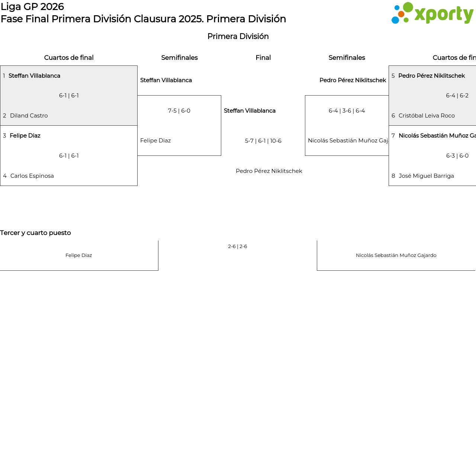Open the final score 5-7 | 6-1 | 10-6
476x463 pixels.
coord(263,141)
